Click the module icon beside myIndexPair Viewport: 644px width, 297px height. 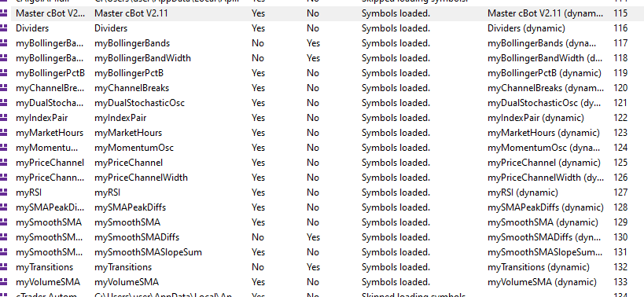click(x=4, y=118)
